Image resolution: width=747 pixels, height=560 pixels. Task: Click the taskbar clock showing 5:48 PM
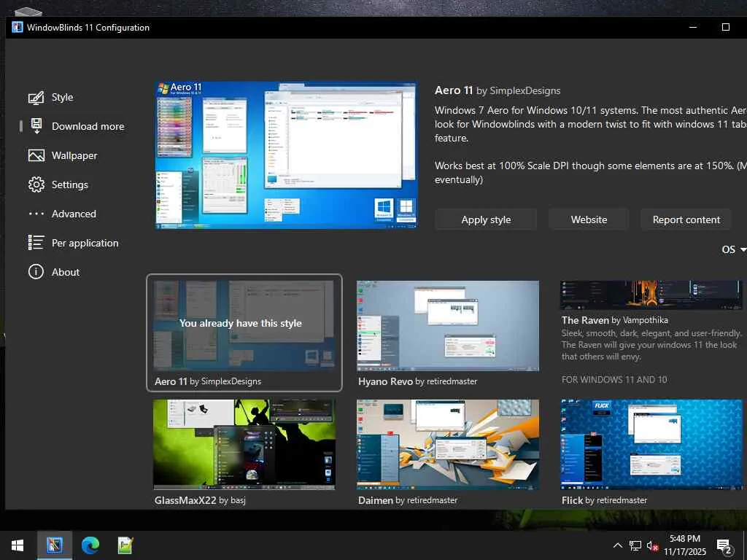point(684,545)
